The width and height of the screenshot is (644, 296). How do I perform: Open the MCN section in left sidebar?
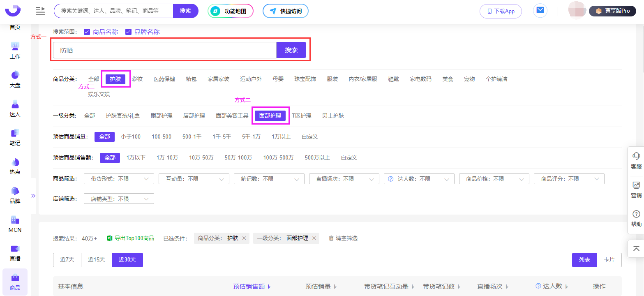[14, 225]
